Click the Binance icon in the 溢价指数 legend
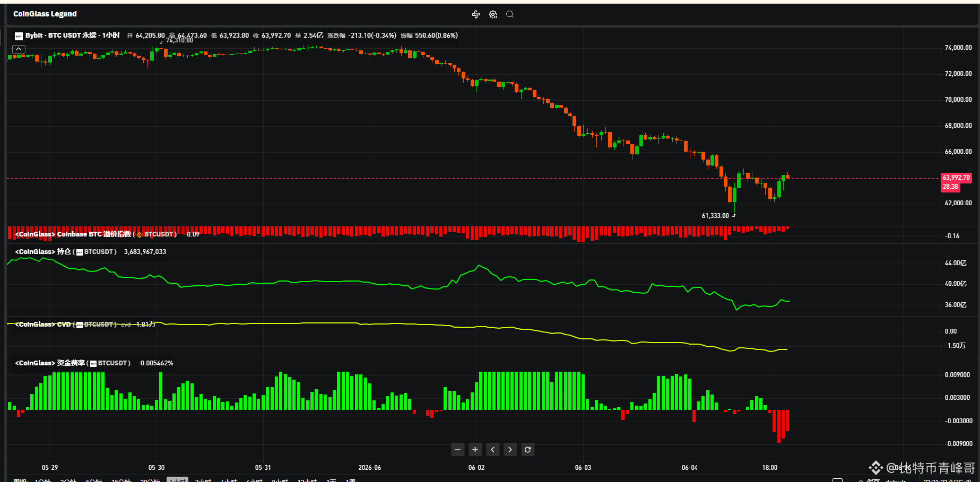The width and height of the screenshot is (980, 482). [140, 234]
